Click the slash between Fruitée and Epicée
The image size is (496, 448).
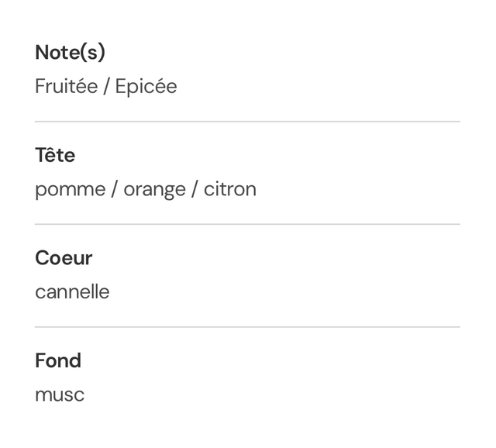[107, 87]
